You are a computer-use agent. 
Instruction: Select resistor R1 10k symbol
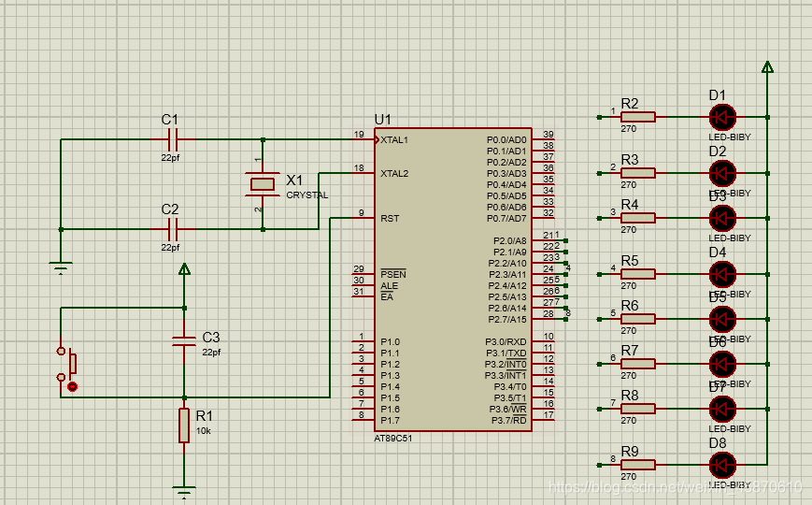[184, 426]
